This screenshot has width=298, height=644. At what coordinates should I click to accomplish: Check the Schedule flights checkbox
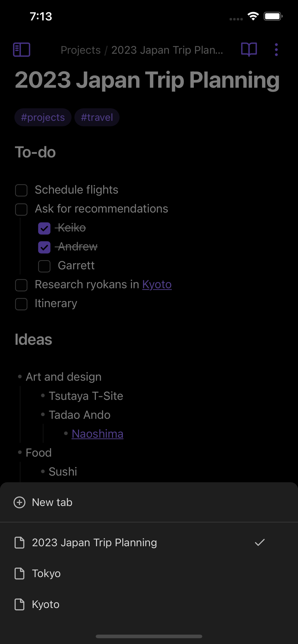click(x=21, y=190)
